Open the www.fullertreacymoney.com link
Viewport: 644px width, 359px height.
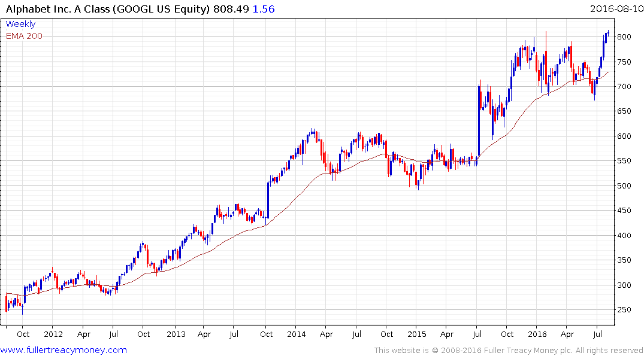pyautogui.click(x=64, y=350)
